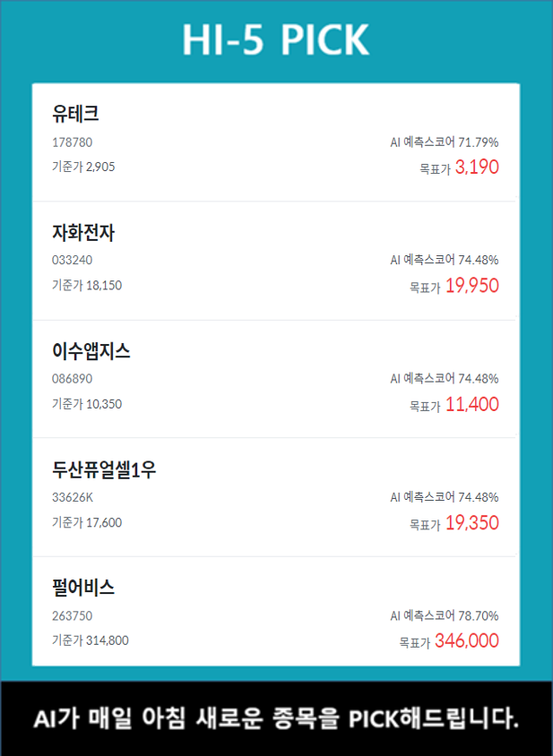
Task: Click 펄어비스 기준가 314,800
Action: [90, 640]
